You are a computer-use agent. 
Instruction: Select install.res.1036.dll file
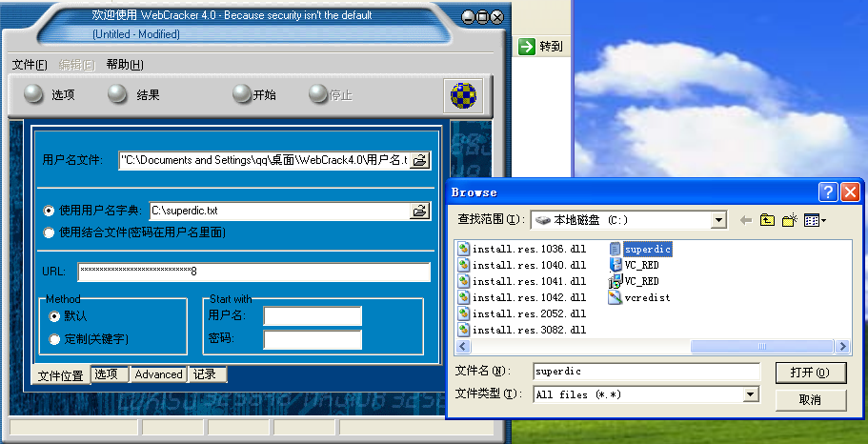coord(522,249)
